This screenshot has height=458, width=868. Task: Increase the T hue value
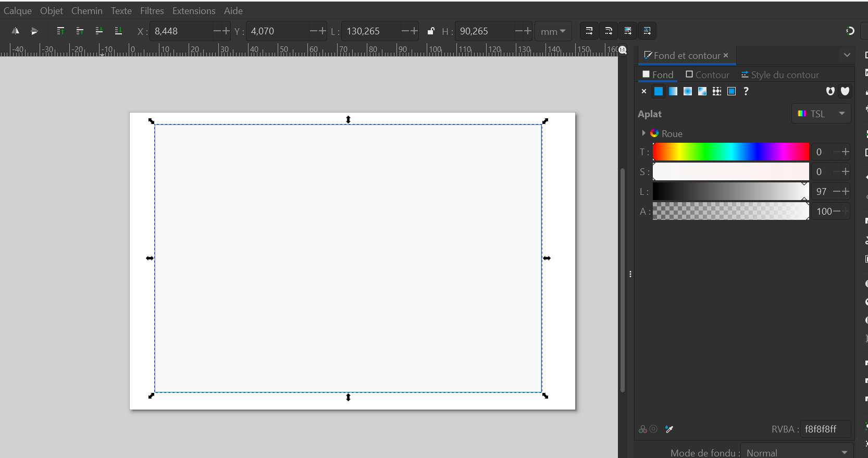pos(845,152)
